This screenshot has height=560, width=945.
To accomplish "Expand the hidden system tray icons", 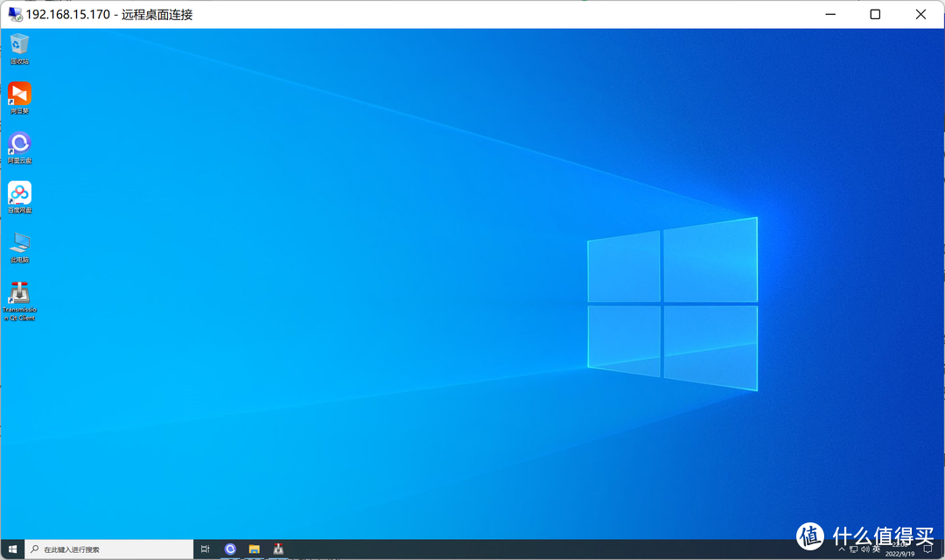I will [842, 549].
